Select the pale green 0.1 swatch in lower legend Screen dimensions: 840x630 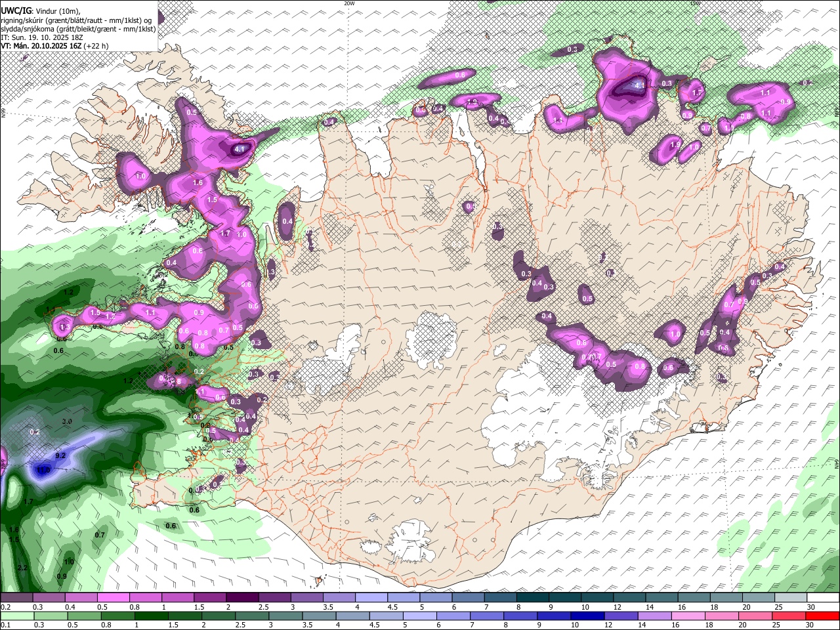point(16,616)
